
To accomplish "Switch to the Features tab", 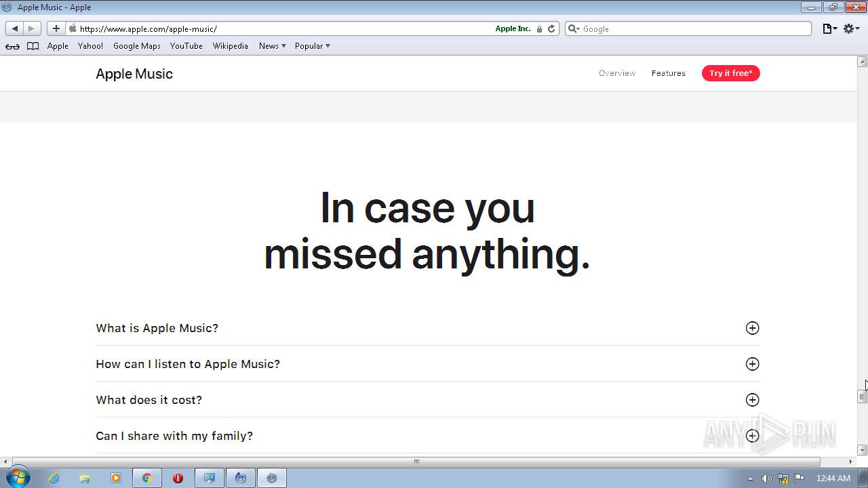I will (x=669, y=73).
